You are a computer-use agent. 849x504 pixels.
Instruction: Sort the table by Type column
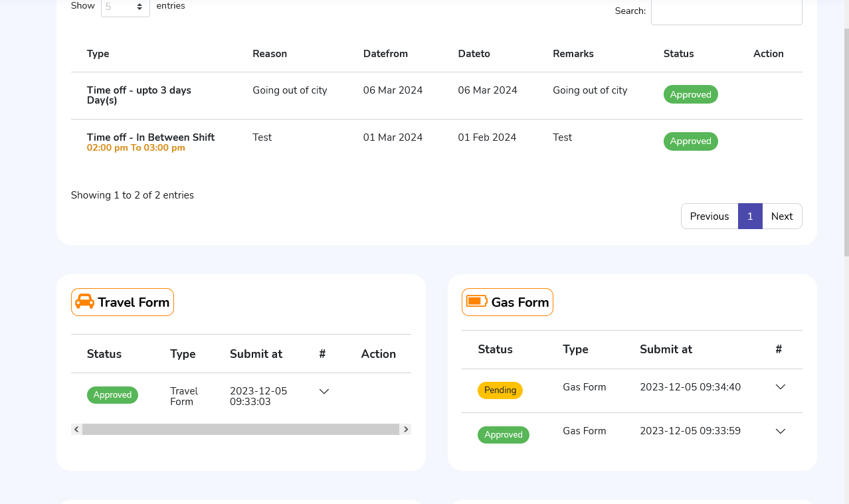[x=98, y=54]
